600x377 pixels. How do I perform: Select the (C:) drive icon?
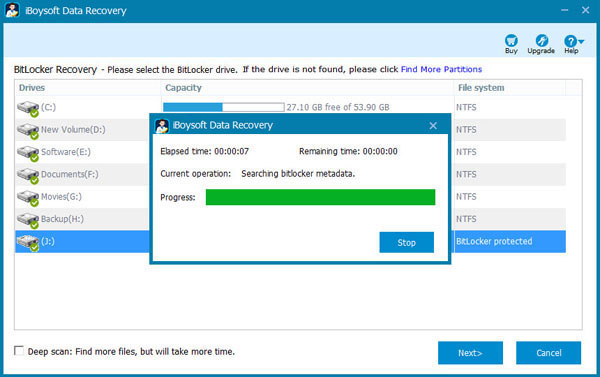28,108
